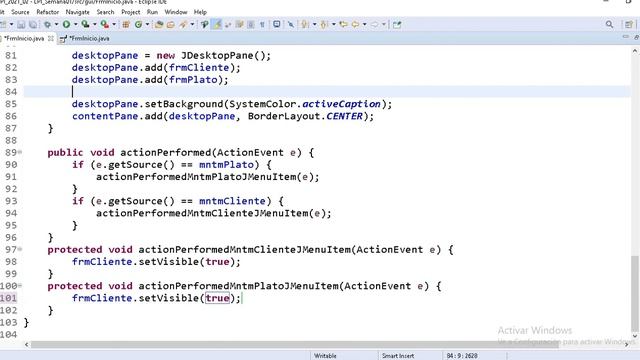Screen dimensions: 640x360
Task: Open the Back history dropdown arrow
Action: (x=364, y=25)
